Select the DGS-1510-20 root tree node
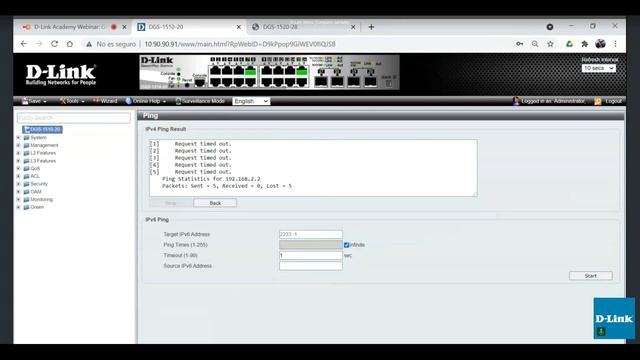 coord(42,129)
